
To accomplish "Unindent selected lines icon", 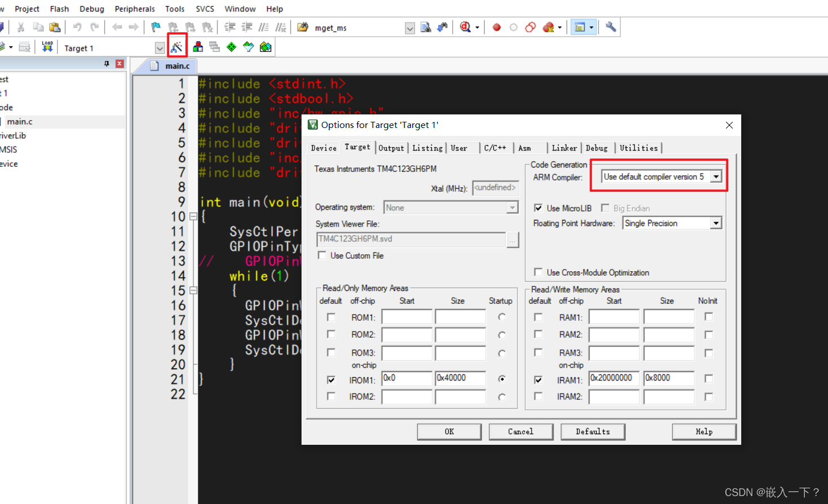I will (x=247, y=27).
